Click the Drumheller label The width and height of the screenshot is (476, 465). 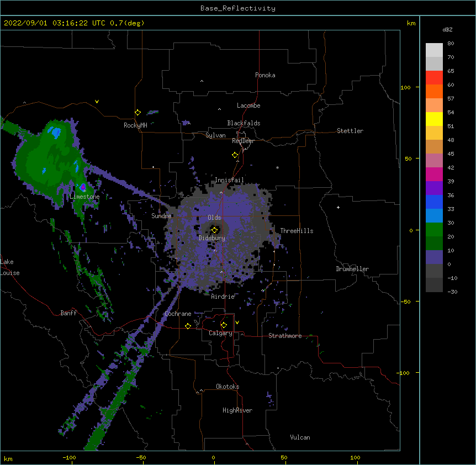tap(352, 269)
